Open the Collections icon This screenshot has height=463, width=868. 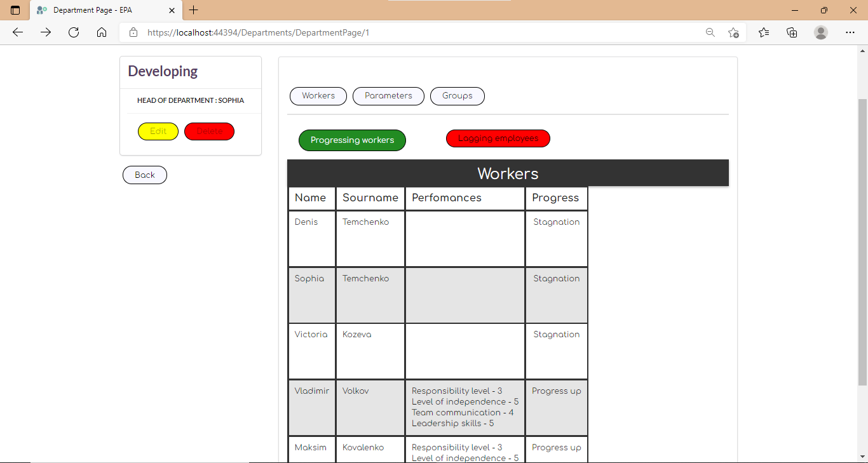(x=792, y=32)
